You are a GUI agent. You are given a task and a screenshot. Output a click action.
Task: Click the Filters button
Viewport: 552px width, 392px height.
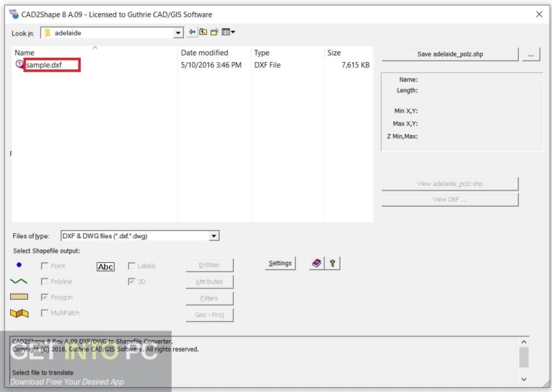point(209,298)
